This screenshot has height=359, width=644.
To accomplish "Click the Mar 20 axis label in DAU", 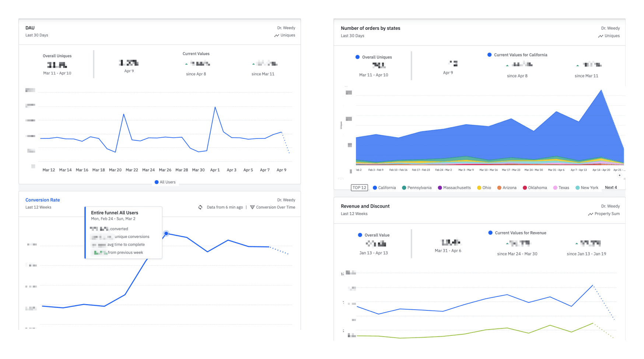I will (115, 170).
